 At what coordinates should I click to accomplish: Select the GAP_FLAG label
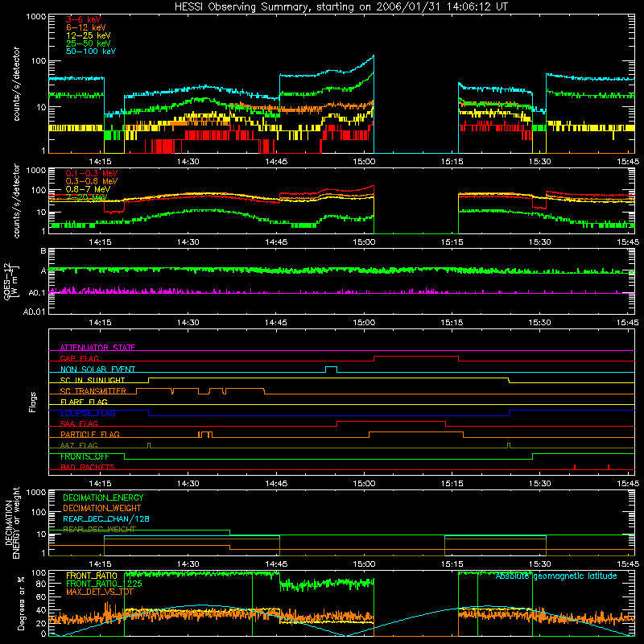(79, 358)
